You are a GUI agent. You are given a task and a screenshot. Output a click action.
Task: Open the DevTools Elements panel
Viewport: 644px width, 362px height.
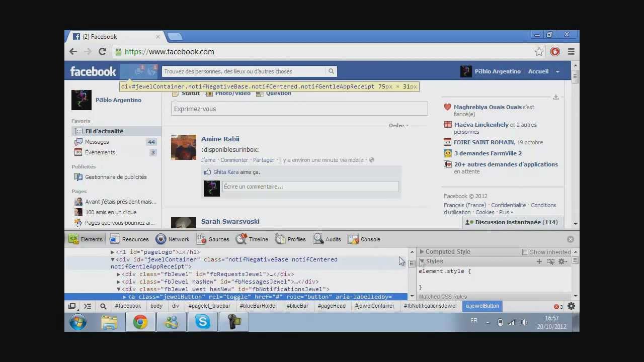tap(87, 239)
